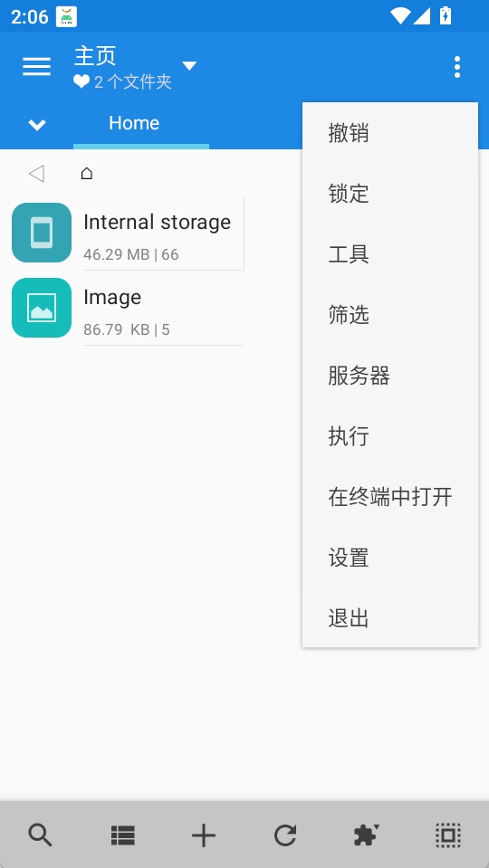Open search with the magnifier icon
The image size is (489, 868).
click(41, 835)
